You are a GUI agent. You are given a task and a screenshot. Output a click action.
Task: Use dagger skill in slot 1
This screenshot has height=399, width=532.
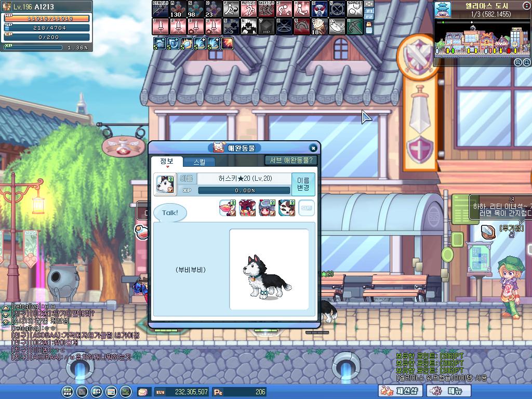[x=161, y=26]
